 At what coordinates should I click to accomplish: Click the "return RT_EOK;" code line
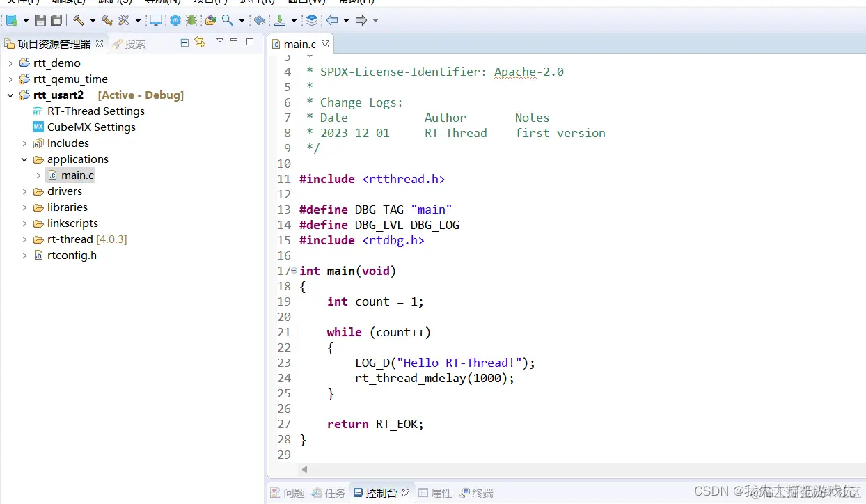[x=375, y=424]
